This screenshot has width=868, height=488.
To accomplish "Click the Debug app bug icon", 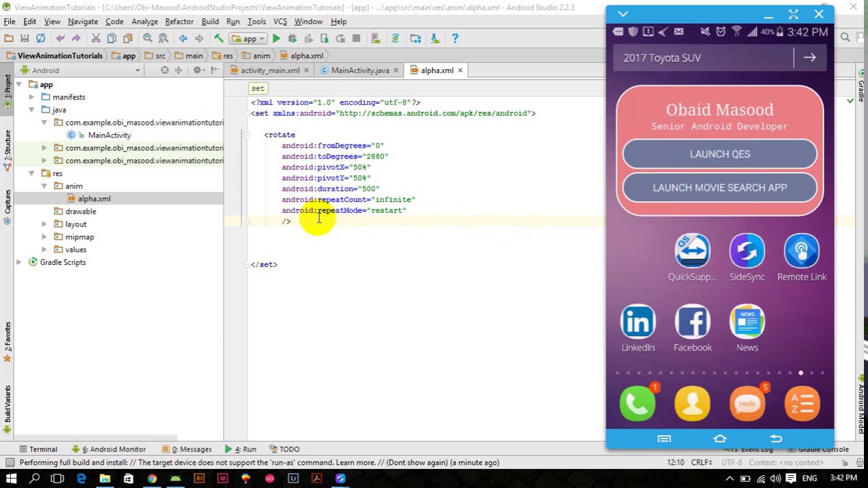I will point(292,39).
